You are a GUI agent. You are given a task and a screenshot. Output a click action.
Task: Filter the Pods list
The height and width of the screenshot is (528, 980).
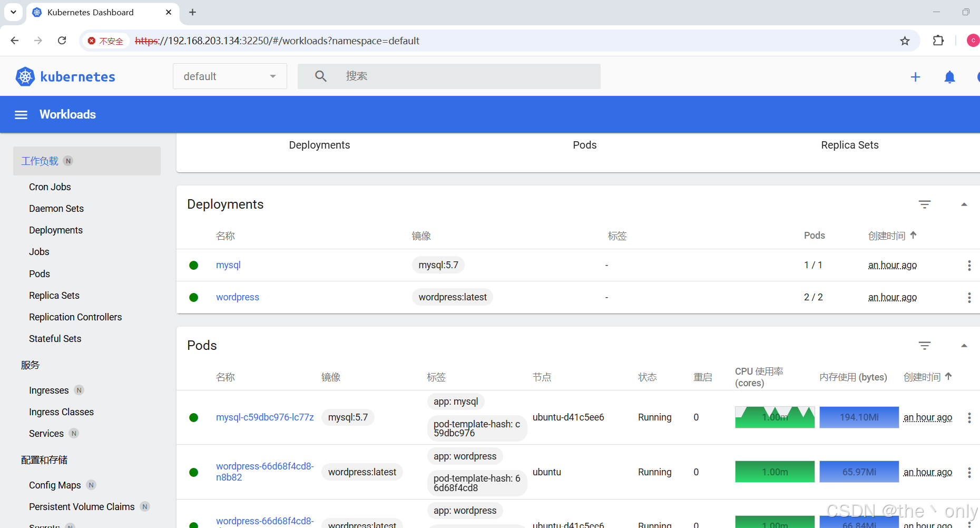(x=925, y=346)
